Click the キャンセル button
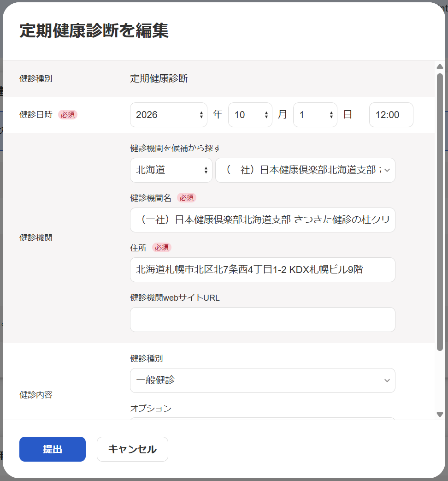 (132, 449)
